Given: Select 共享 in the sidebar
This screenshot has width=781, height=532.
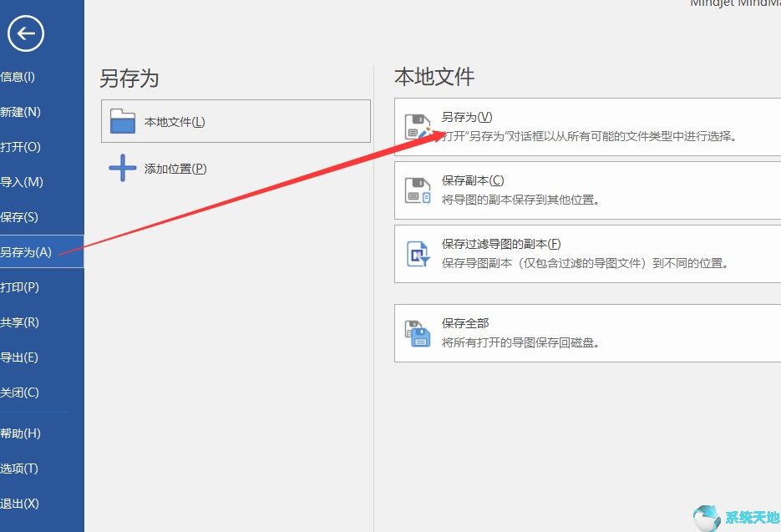Looking at the screenshot, I should point(18,322).
